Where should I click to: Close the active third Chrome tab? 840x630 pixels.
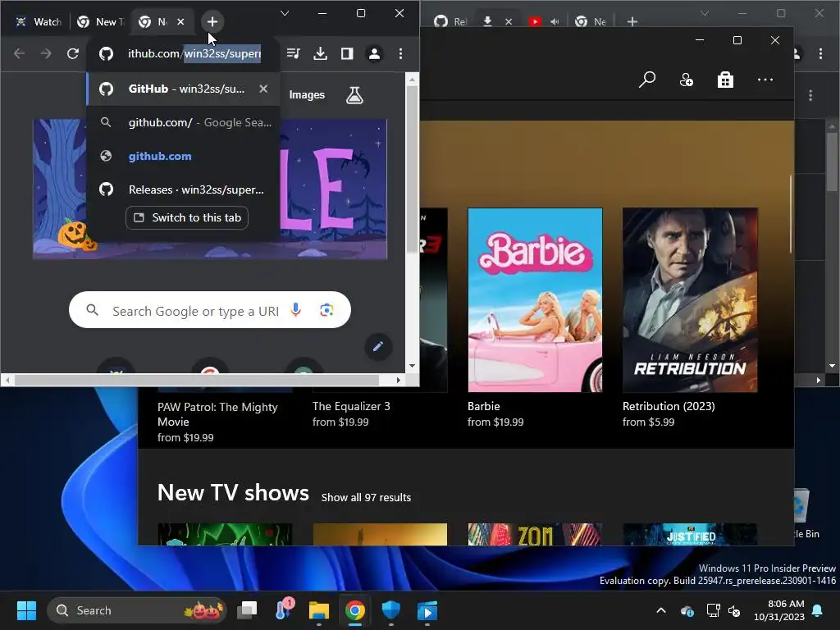[x=180, y=22]
